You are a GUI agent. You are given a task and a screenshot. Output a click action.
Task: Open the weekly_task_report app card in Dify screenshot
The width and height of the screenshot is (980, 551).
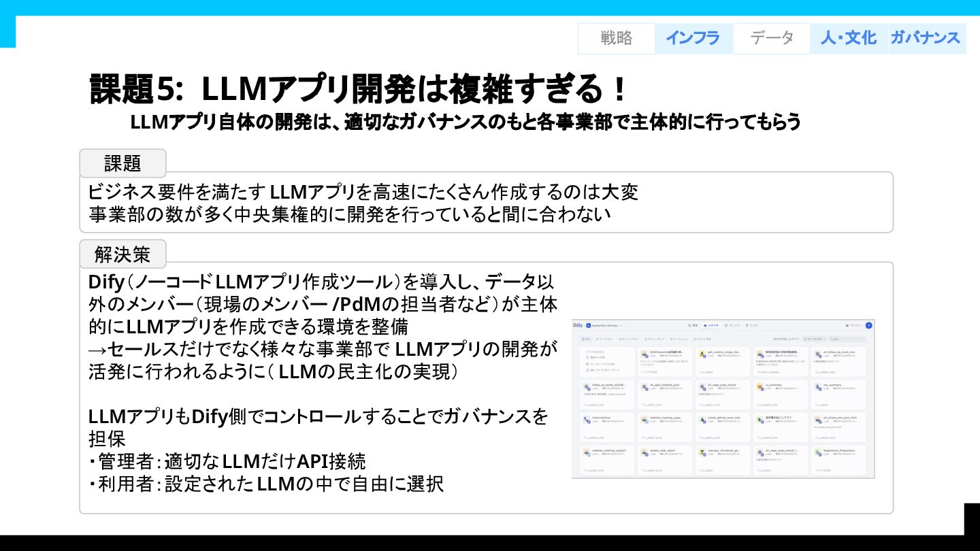pos(665,460)
